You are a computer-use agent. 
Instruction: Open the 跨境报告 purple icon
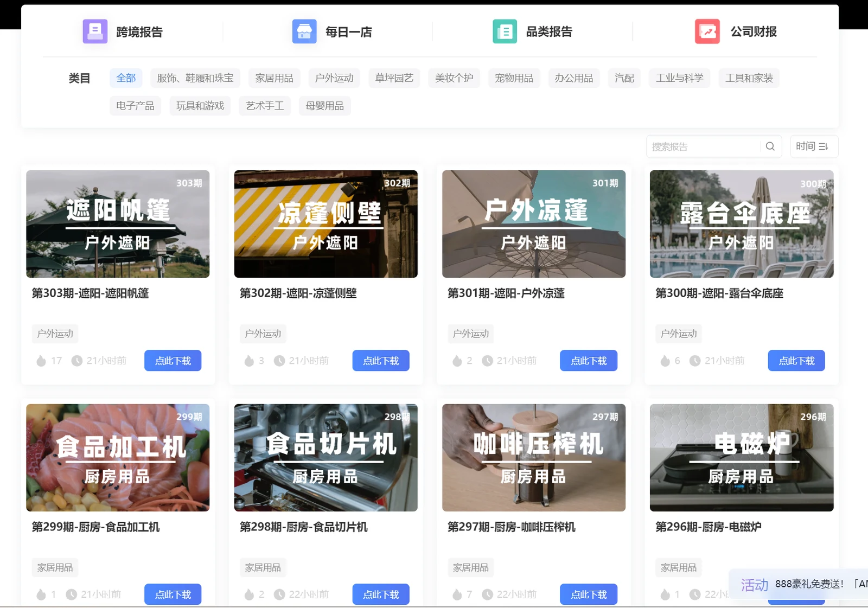tap(95, 31)
